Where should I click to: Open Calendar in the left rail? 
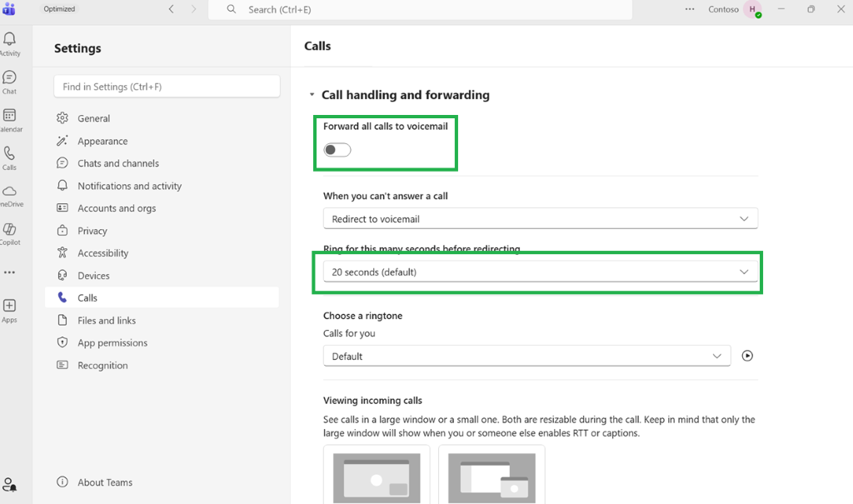[x=10, y=120]
